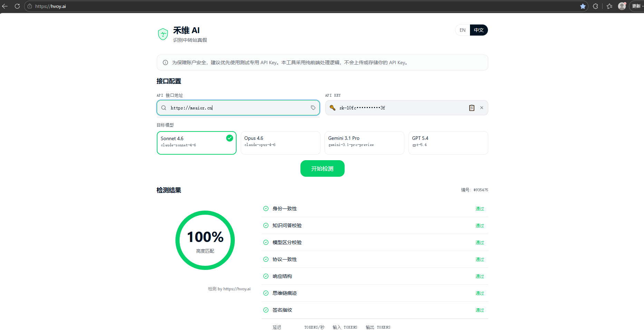The width and height of the screenshot is (644, 330).
Task: Select the Gemini 3.1 Pro model
Action: pyautogui.click(x=364, y=143)
